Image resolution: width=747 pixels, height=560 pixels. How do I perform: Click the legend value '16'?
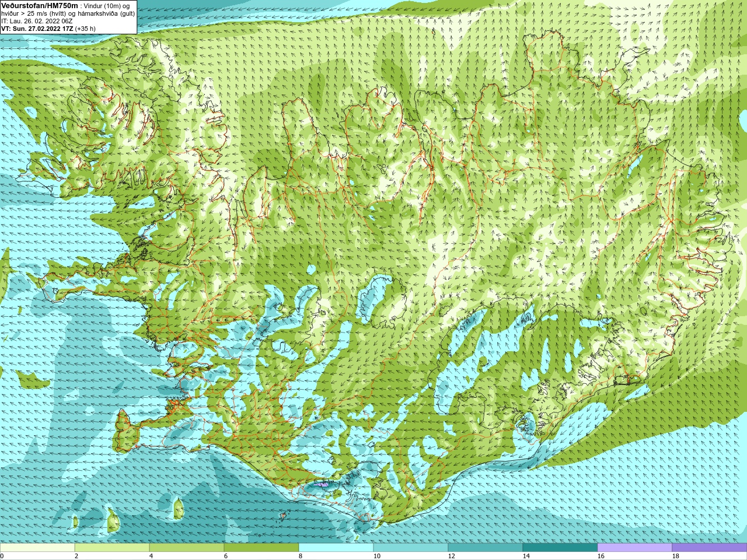coord(601,556)
